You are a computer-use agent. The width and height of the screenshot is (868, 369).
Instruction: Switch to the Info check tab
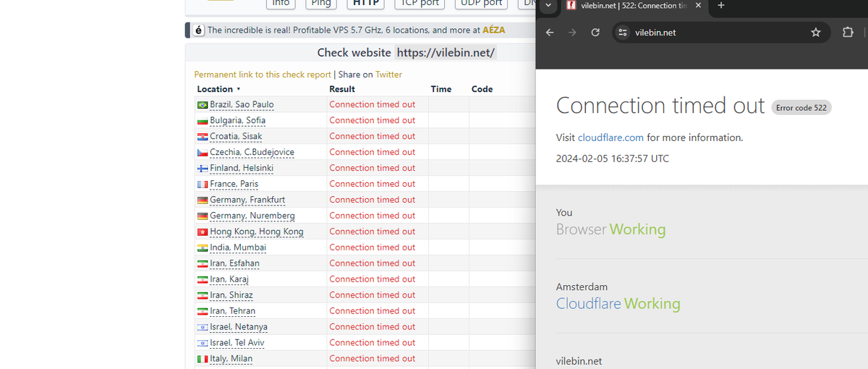281,4
